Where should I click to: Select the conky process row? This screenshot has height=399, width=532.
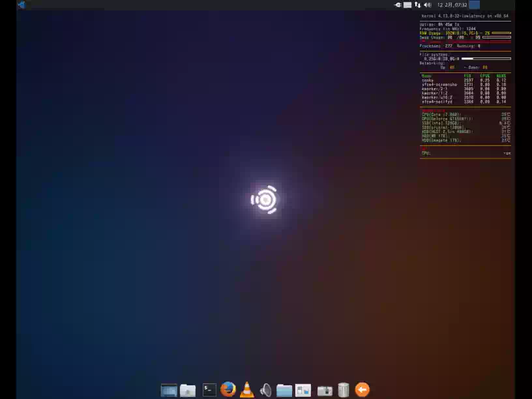pos(464,80)
